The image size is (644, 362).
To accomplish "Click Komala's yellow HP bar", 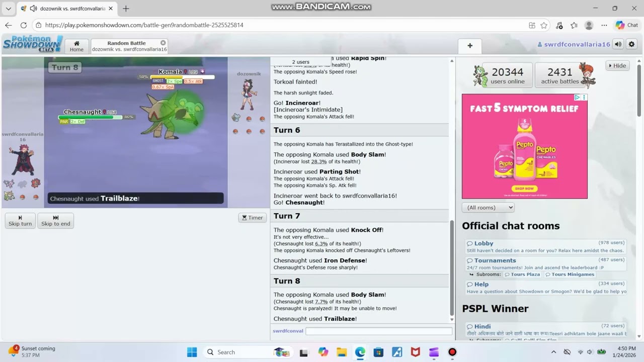I will pos(182,77).
